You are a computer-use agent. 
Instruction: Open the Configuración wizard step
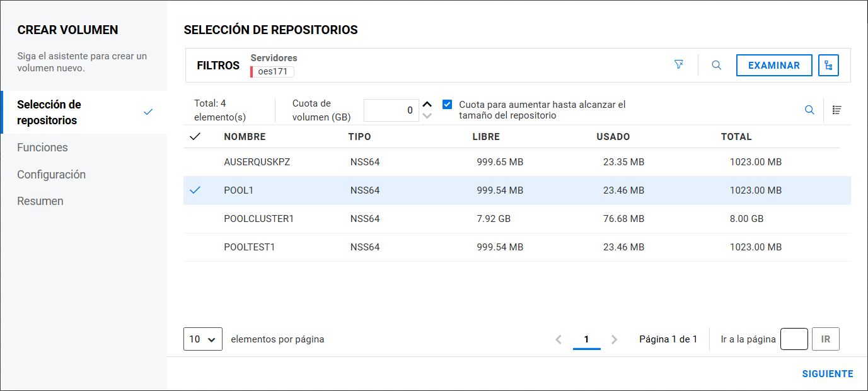(51, 175)
